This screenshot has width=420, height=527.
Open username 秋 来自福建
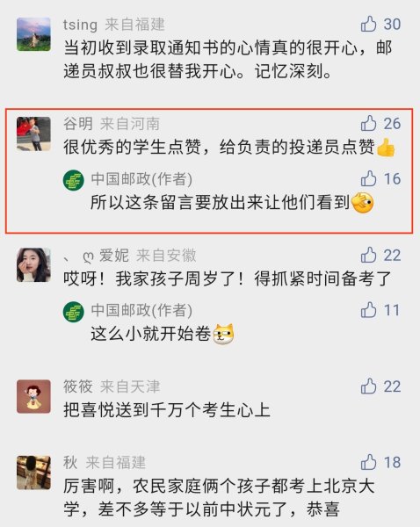coord(105,463)
